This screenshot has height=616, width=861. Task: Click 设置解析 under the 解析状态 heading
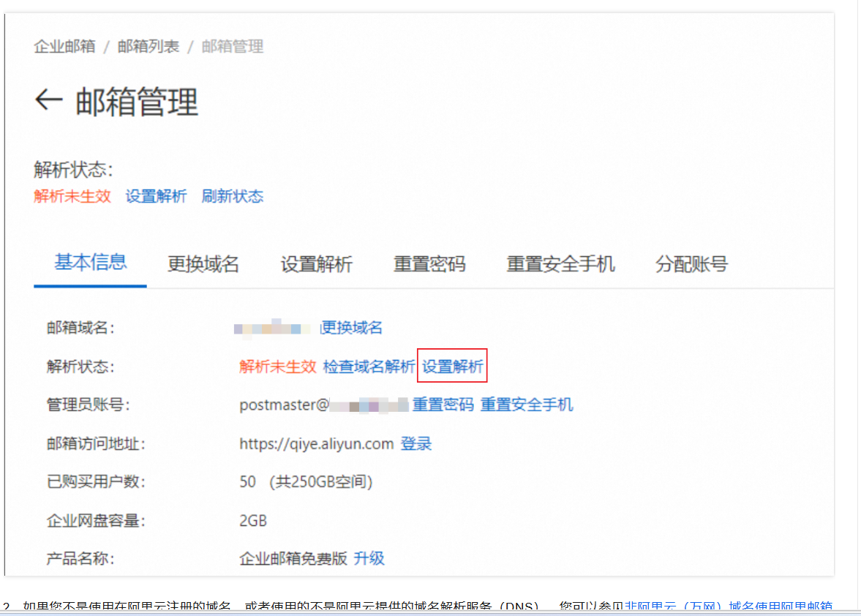(155, 196)
